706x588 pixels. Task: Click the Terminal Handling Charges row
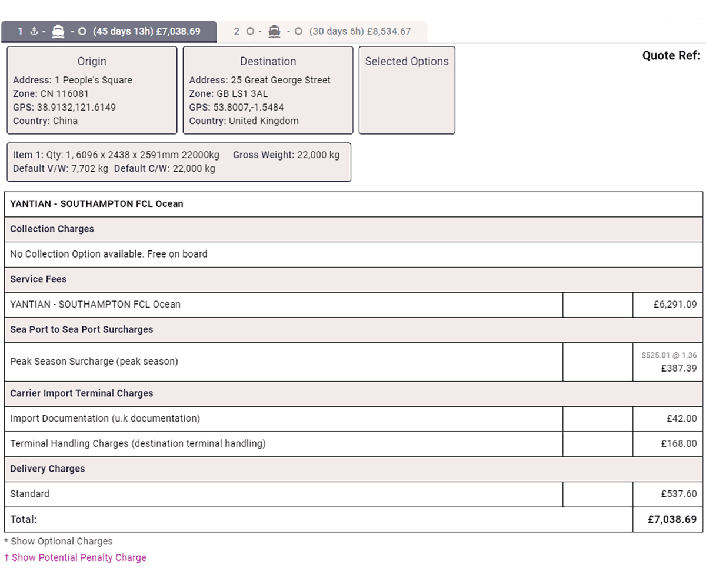138,444
